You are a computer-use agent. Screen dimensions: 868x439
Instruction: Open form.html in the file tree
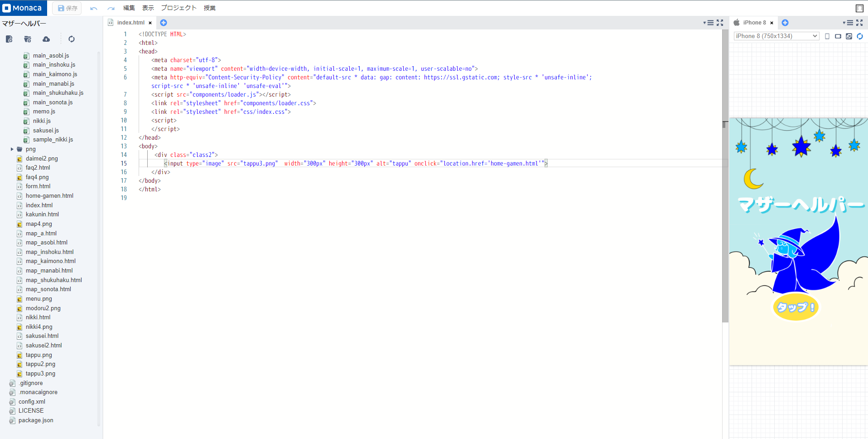(38, 186)
